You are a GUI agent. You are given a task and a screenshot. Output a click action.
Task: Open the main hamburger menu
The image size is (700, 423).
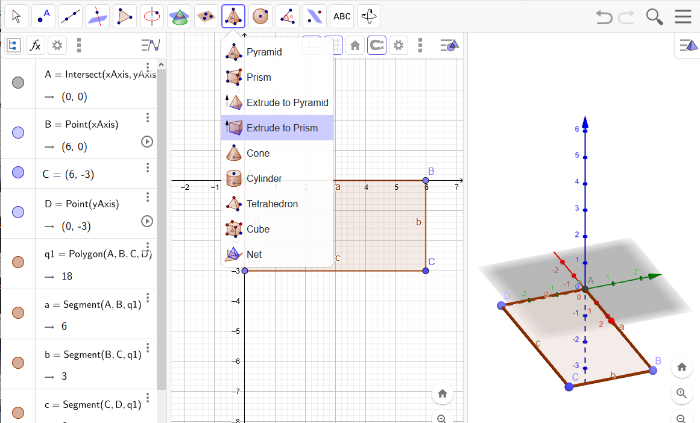[683, 17]
